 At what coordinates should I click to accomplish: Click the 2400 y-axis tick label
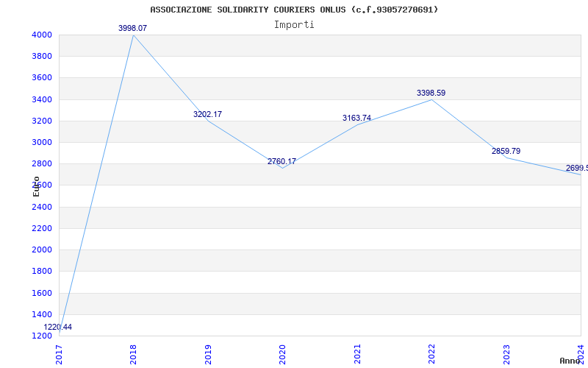pos(43,207)
